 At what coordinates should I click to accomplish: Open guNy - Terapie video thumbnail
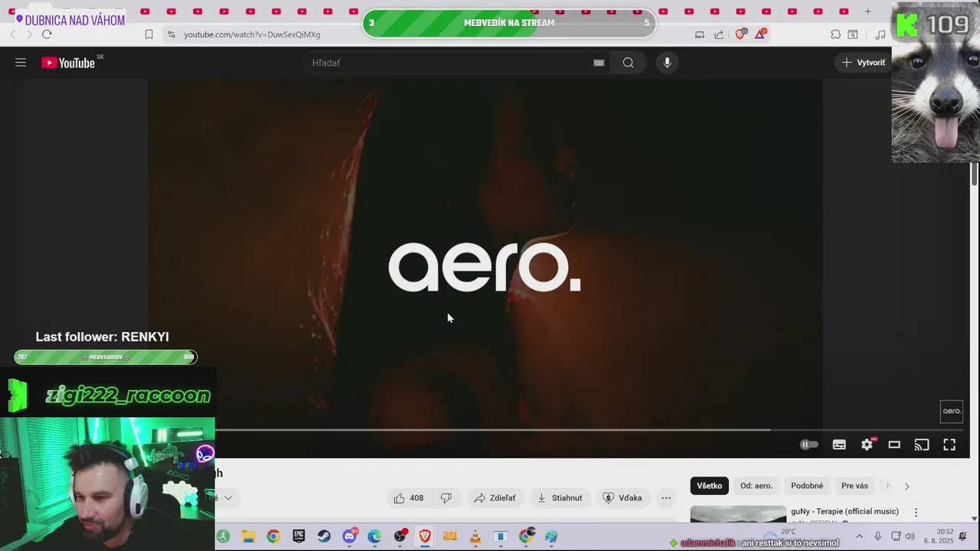click(x=738, y=514)
